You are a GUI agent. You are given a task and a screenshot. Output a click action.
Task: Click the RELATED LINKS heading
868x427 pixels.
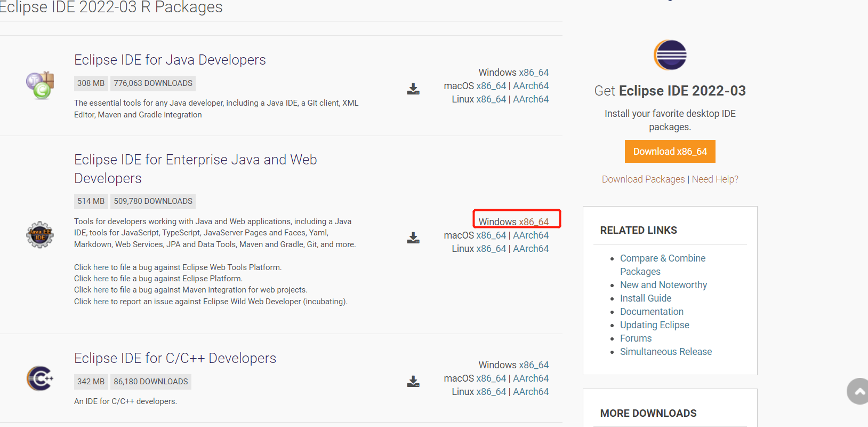[638, 230]
